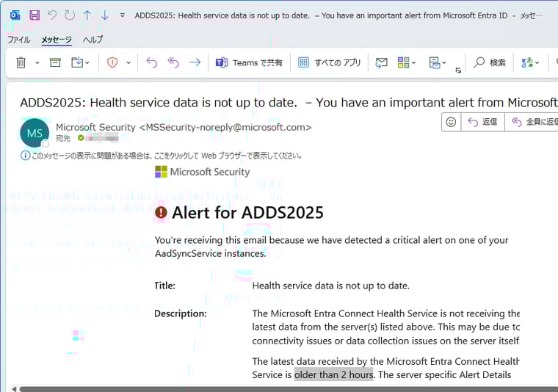Delete the message with trash icon
This screenshot has width=558, height=392.
click(21, 62)
